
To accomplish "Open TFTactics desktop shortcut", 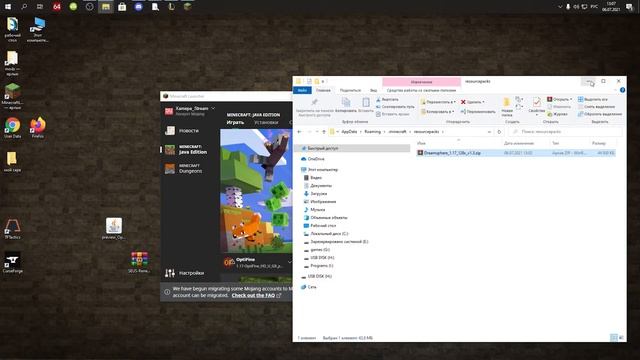I will point(12,229).
